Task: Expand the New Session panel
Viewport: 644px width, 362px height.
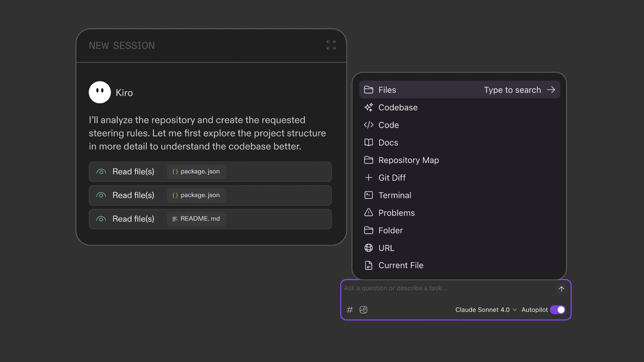Action: [x=331, y=45]
